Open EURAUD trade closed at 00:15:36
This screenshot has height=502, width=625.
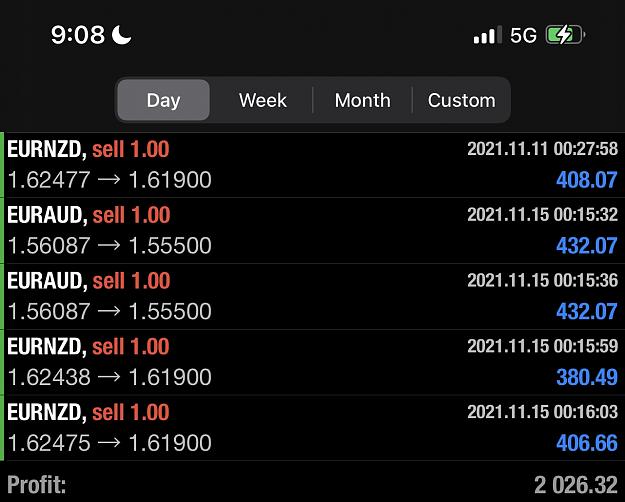[x=312, y=296]
